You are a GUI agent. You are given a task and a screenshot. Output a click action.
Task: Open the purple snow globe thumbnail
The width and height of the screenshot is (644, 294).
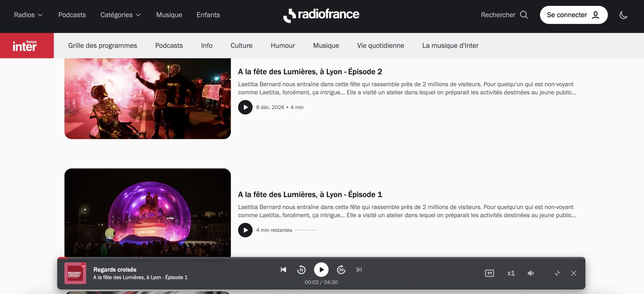click(147, 212)
